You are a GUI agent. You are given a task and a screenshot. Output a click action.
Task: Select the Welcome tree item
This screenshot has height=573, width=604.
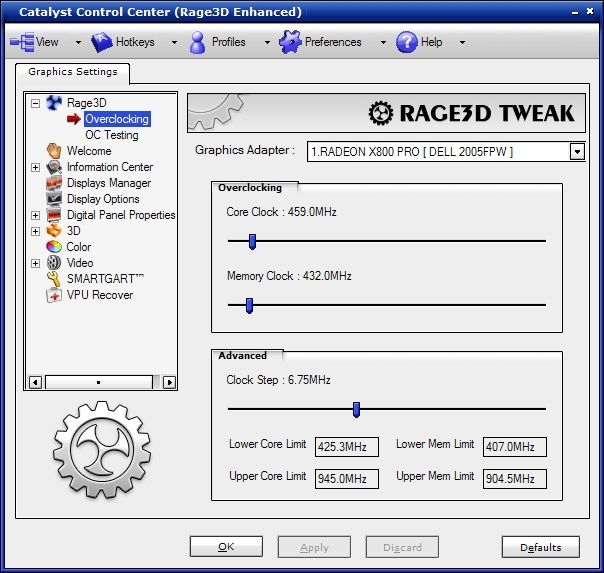(89, 151)
